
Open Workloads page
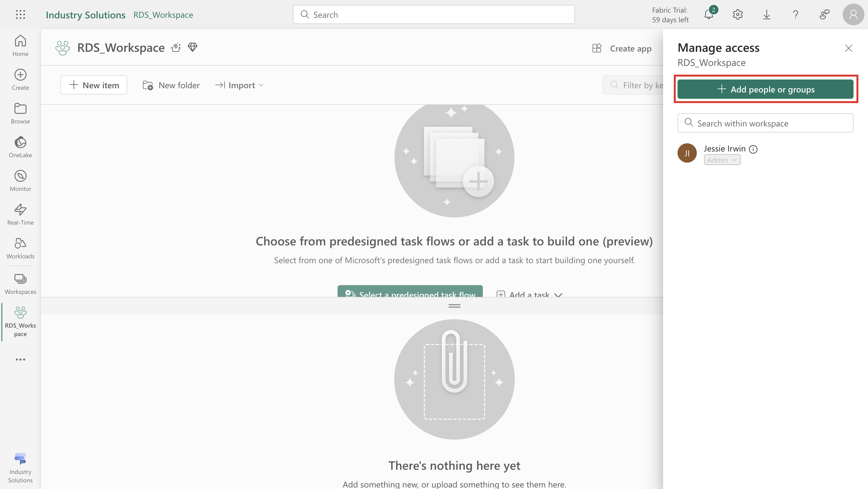pyautogui.click(x=20, y=248)
